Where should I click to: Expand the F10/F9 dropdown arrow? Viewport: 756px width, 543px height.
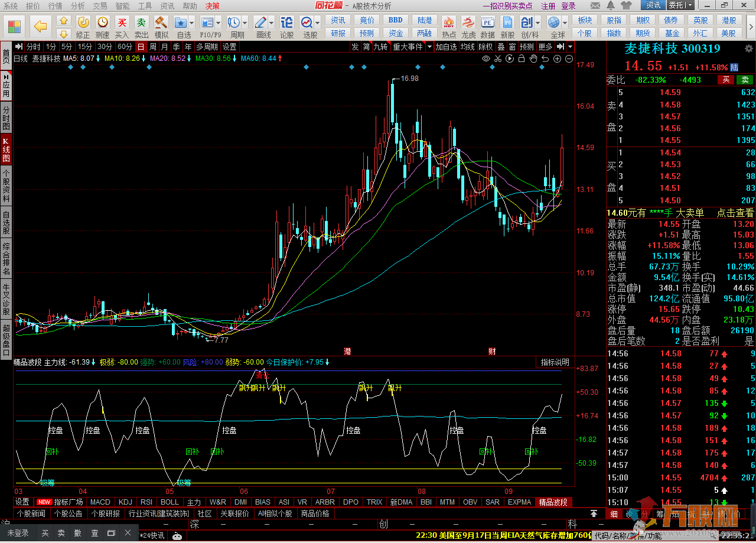pos(219,22)
